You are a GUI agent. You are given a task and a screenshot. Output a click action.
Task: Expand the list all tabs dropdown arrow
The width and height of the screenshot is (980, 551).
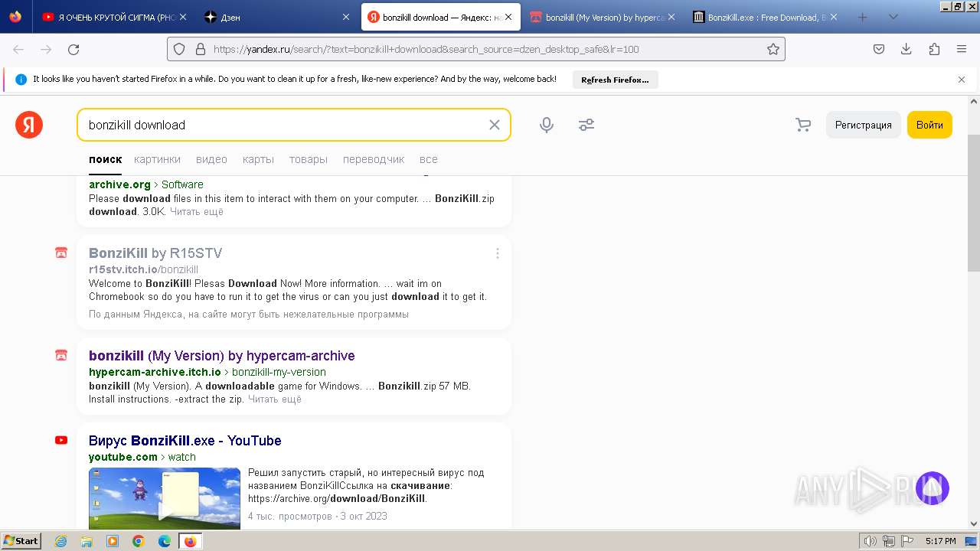pos(893,17)
